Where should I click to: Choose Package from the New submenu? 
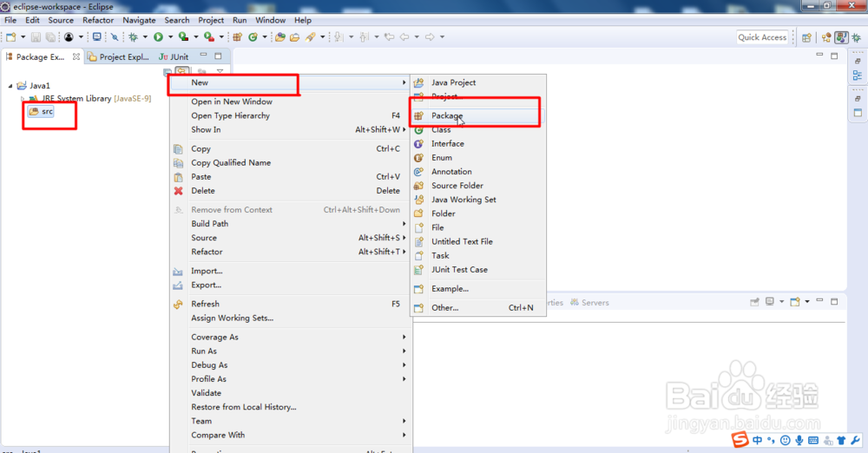pos(477,115)
